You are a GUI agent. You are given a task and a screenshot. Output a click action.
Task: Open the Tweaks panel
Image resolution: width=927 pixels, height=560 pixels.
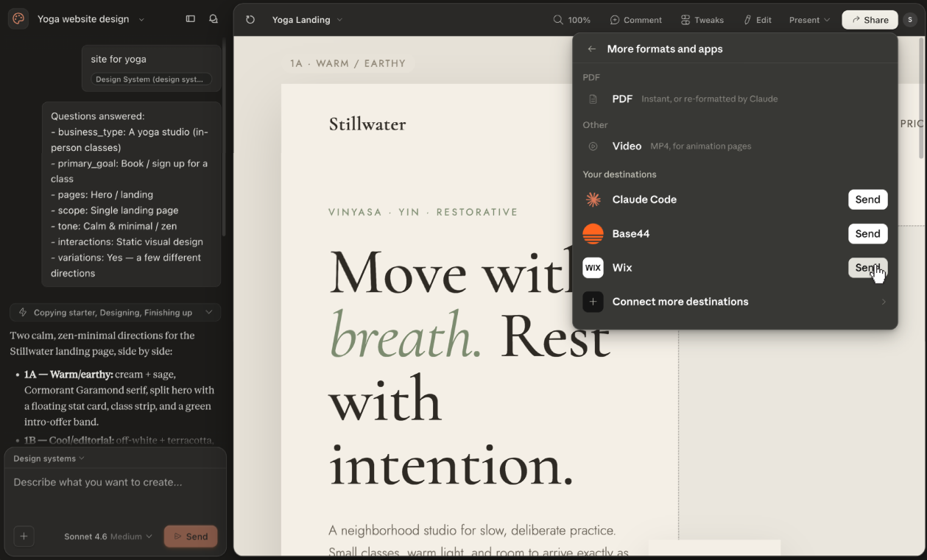click(702, 20)
